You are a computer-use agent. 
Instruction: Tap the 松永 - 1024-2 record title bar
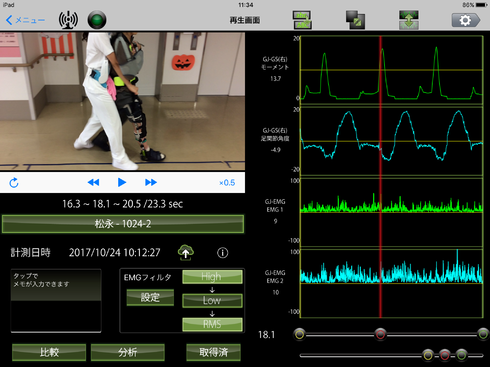click(123, 224)
